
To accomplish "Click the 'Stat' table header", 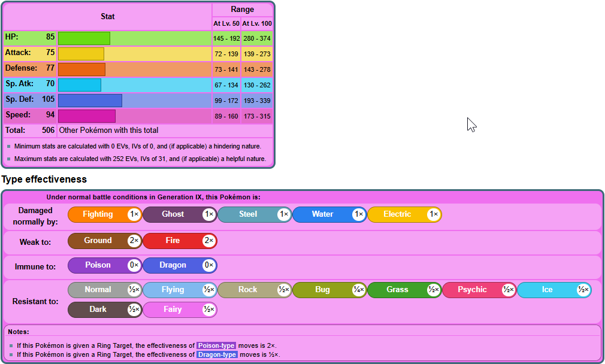I will coord(108,17).
